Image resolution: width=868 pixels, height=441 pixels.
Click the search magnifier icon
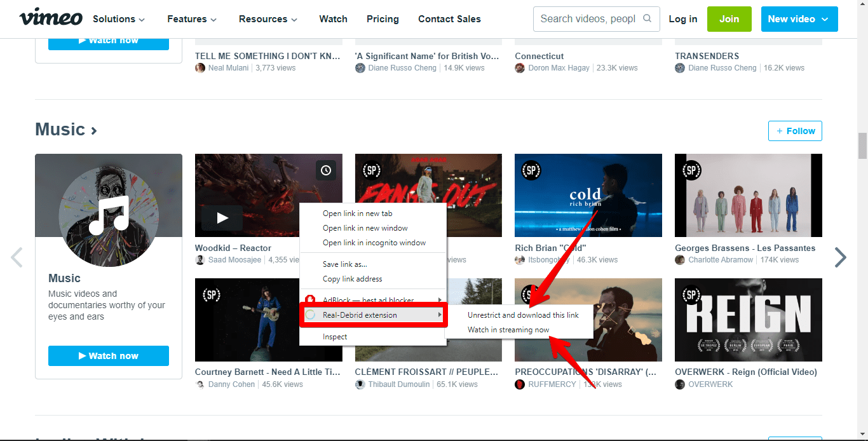648,18
